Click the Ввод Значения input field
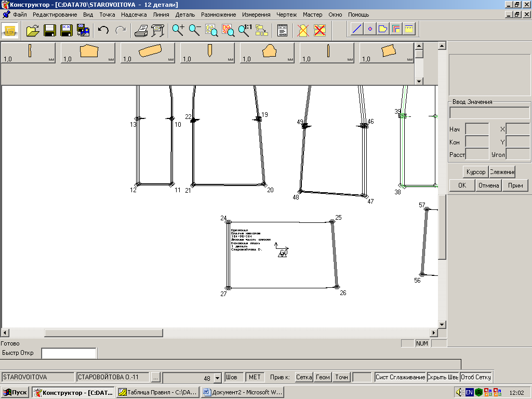The image size is (532, 399). [489, 113]
